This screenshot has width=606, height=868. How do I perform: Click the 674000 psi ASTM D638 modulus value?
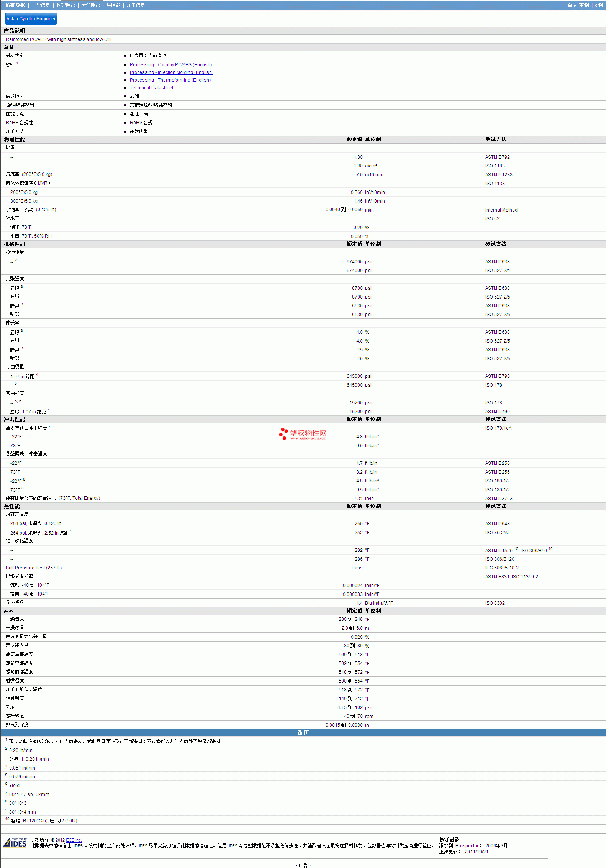[359, 262]
